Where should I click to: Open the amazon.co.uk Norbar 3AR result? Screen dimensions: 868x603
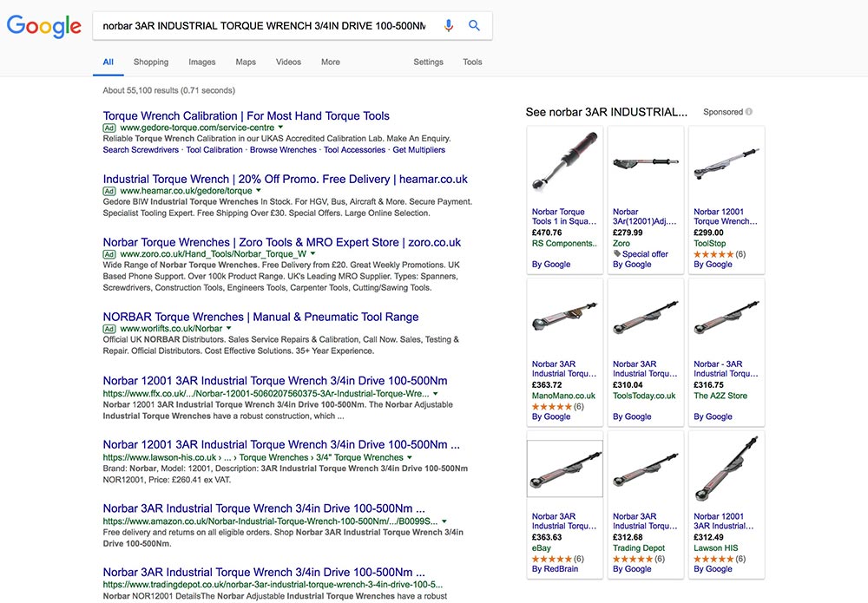click(264, 508)
